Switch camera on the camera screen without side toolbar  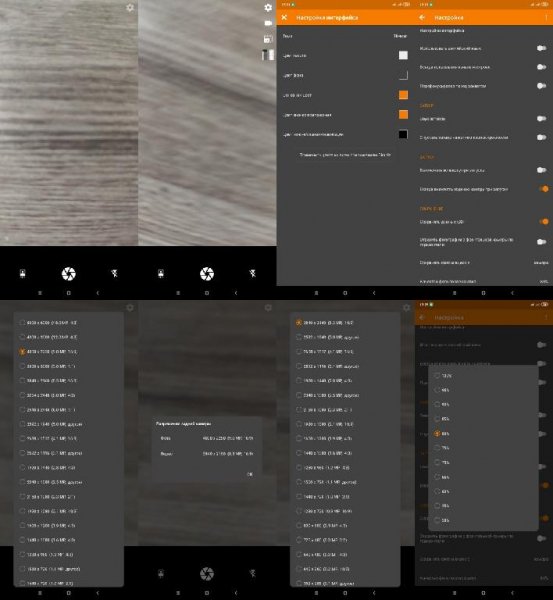tap(23, 274)
